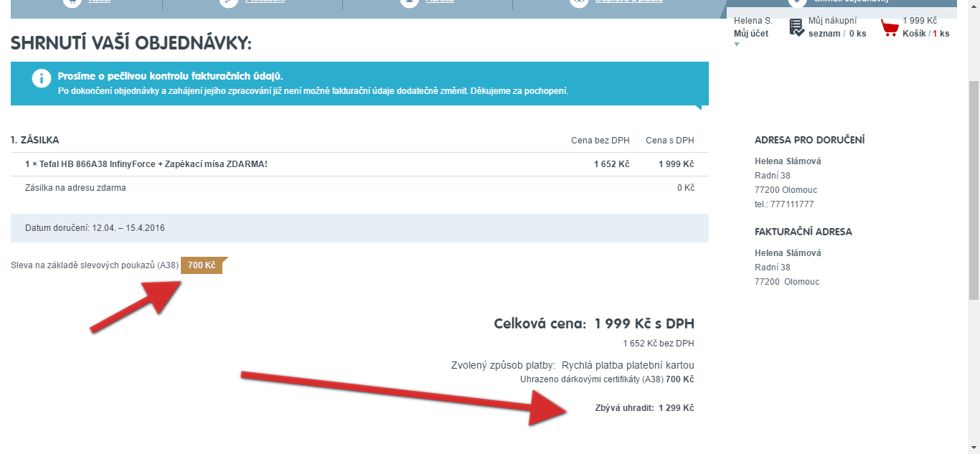The height and width of the screenshot is (454, 980).
Task: Open the shopping list checklist icon
Action: [796, 27]
